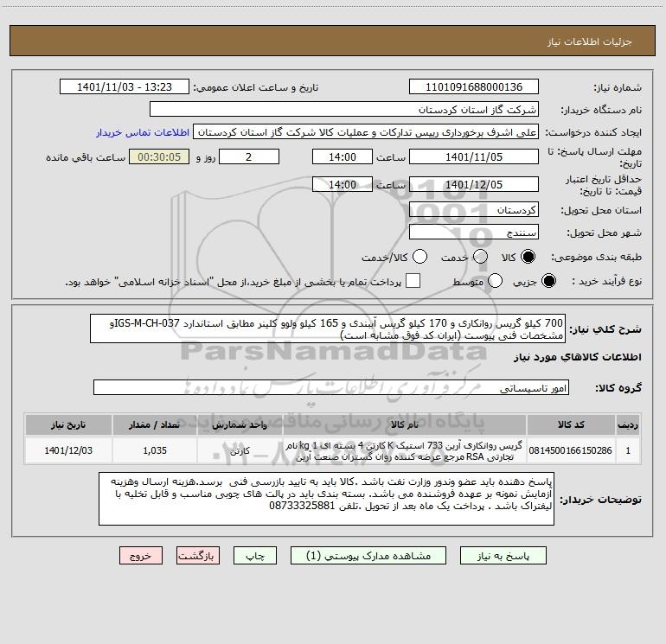The height and width of the screenshot is (644, 666).
Task: Click the ردیف column header
Action: [628, 424]
